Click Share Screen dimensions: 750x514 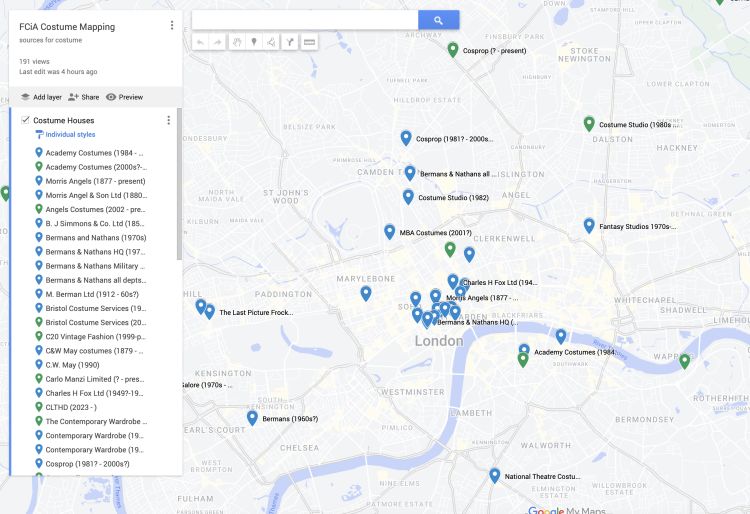(84, 97)
